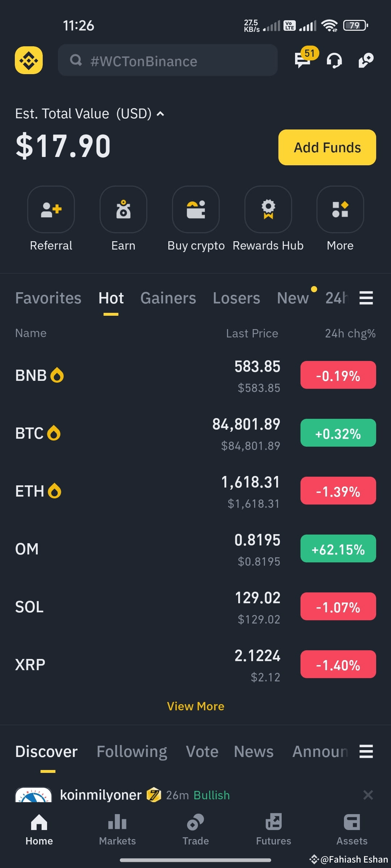This screenshot has height=868, width=391.
Task: Collapse the Est. Total Value caret
Action: 160,114
